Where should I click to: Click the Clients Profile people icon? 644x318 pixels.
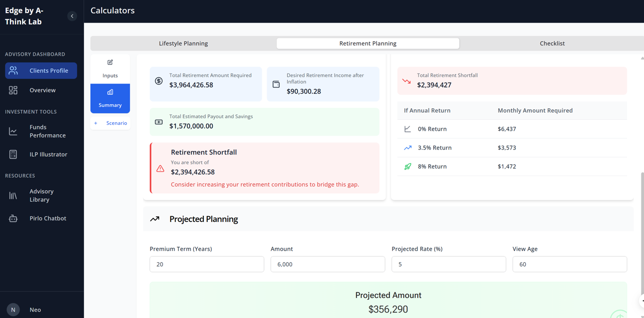[x=13, y=70]
